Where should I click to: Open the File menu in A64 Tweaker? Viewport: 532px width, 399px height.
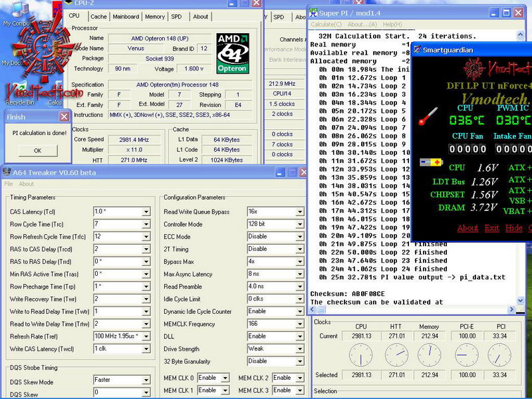tap(9, 184)
